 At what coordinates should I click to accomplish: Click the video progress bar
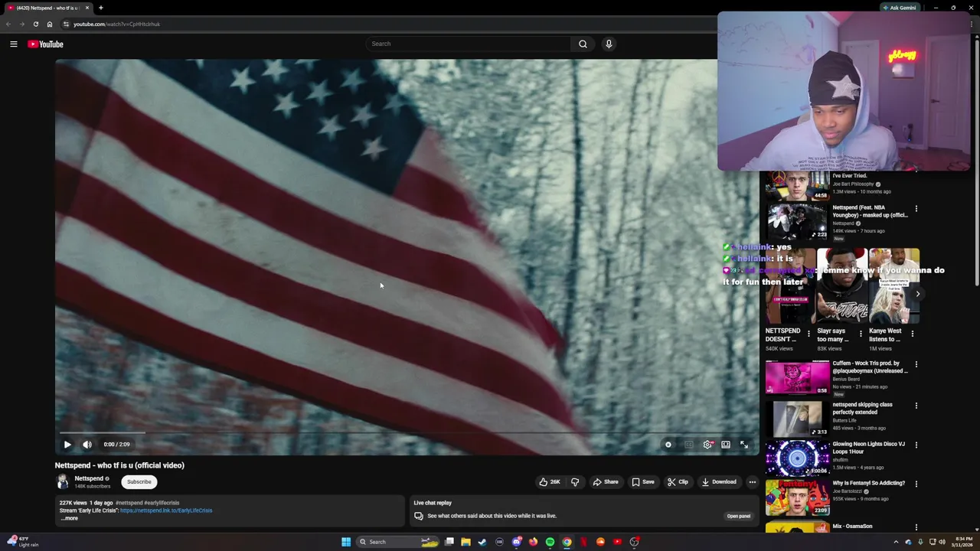pos(407,433)
